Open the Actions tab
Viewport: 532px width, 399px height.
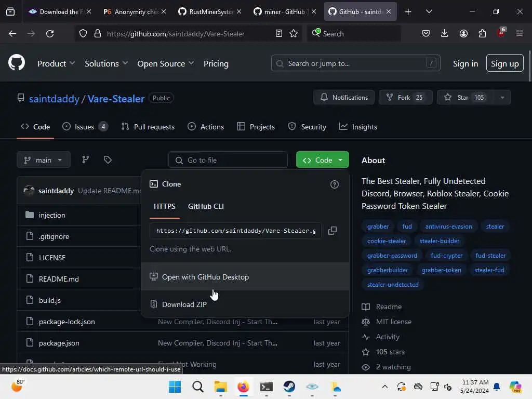[x=206, y=127]
